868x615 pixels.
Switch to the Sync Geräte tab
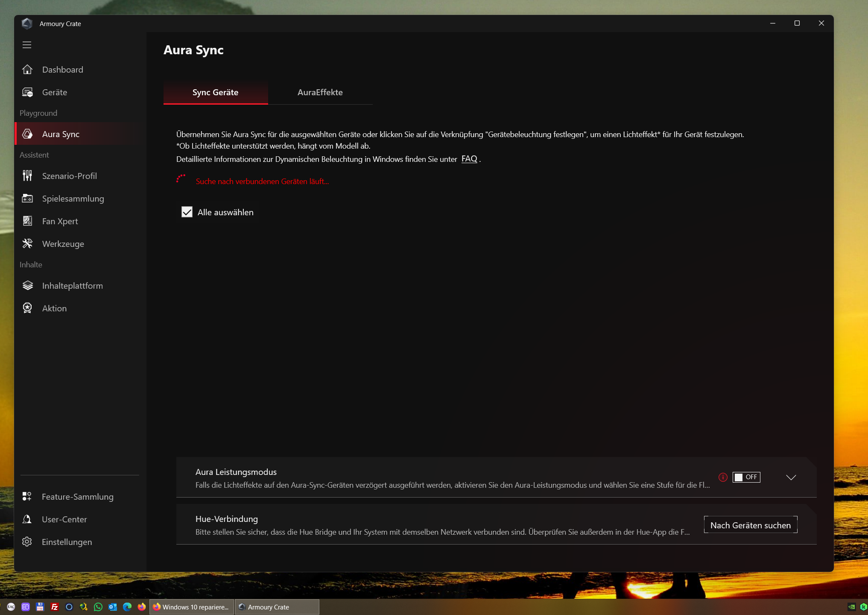tap(215, 92)
